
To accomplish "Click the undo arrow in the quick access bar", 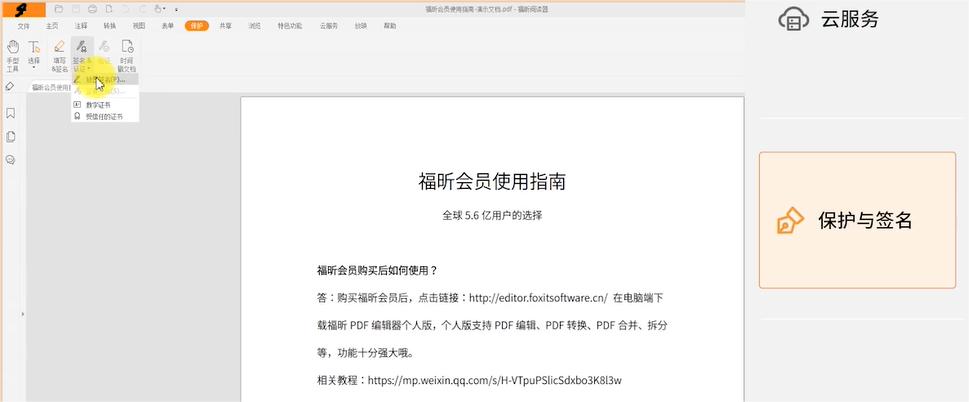I will (x=125, y=9).
